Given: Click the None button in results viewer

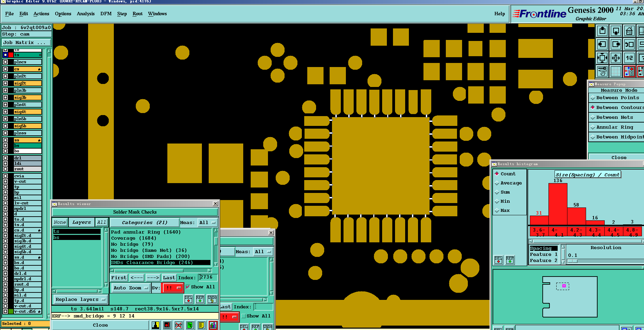Looking at the screenshot, I should coord(60,222).
